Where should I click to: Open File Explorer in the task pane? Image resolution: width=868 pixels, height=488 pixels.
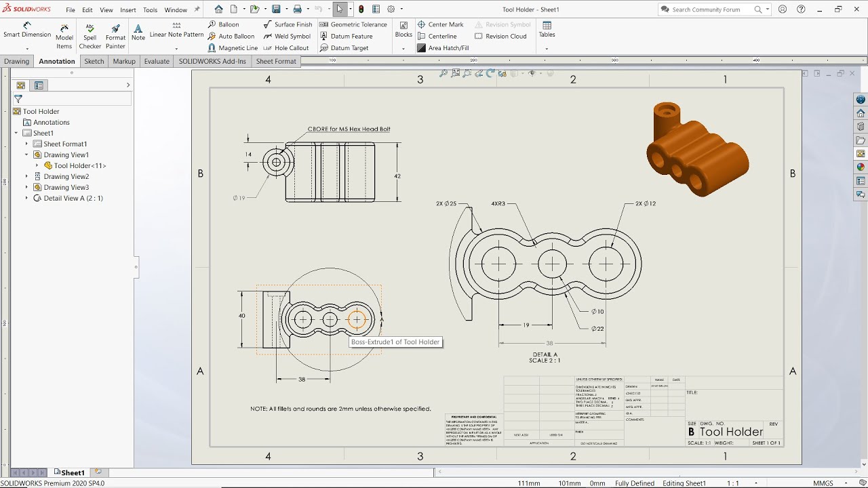click(861, 140)
